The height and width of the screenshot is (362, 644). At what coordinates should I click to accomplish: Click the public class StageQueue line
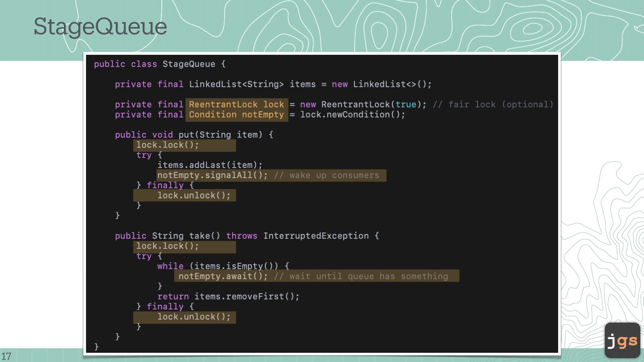pyautogui.click(x=159, y=64)
